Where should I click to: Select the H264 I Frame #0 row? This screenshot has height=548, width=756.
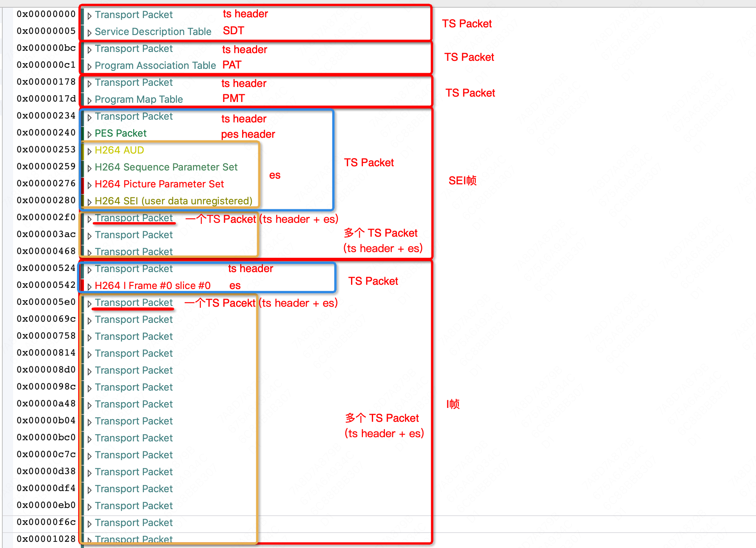point(152,286)
